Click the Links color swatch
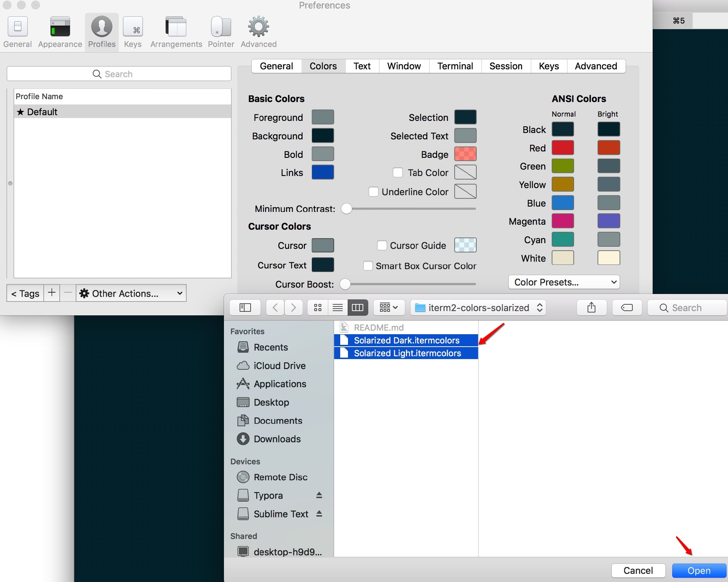This screenshot has height=582, width=728. pos(322,172)
